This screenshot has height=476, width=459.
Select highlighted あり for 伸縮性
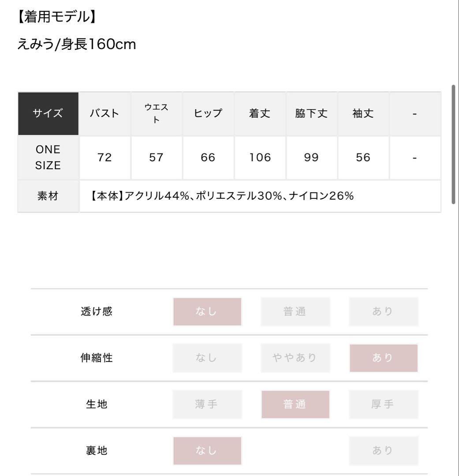click(x=384, y=358)
